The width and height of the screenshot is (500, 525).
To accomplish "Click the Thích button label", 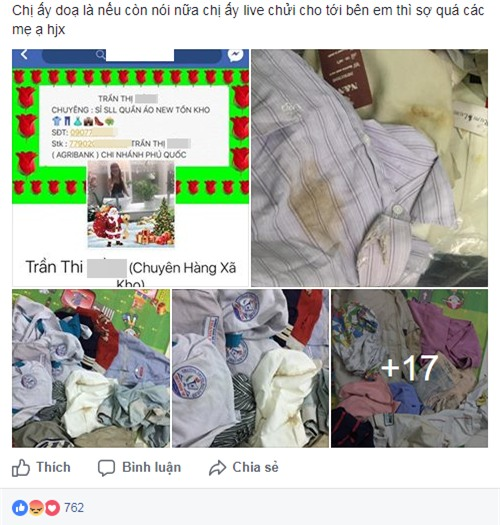I will [54, 467].
